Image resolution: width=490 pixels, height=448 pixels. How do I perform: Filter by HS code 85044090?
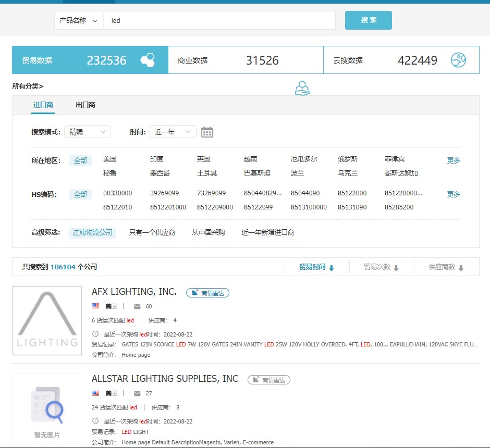[x=305, y=193]
